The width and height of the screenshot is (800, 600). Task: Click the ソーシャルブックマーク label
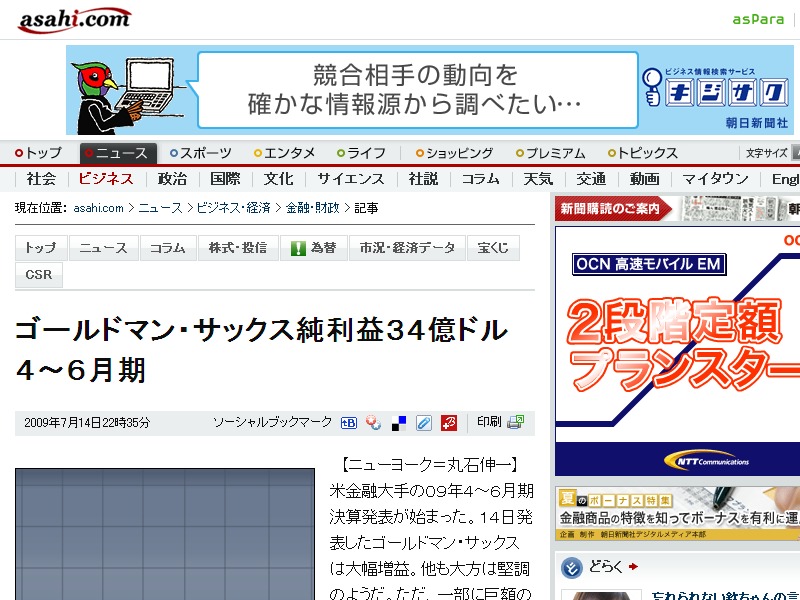click(272, 422)
